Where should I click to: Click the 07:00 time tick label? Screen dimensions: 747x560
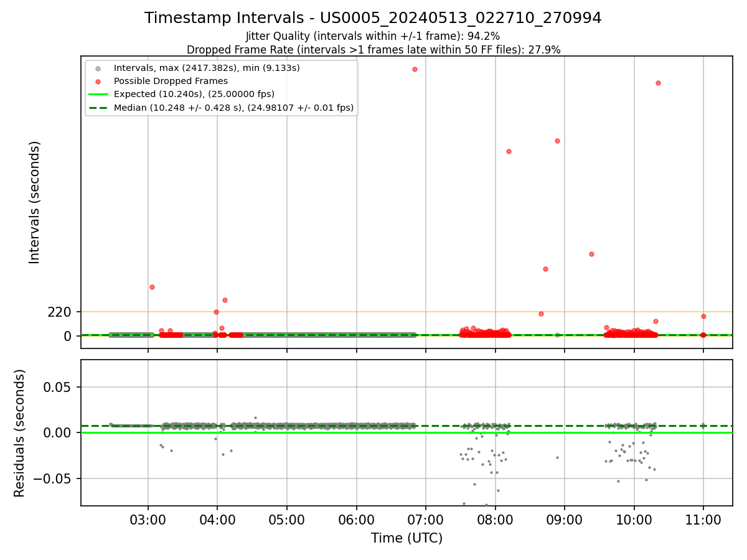point(426,520)
